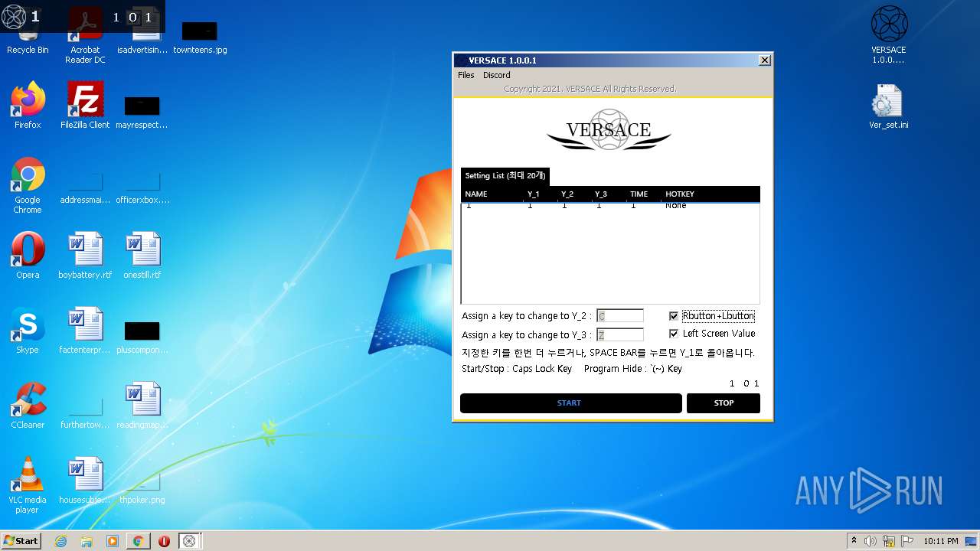Screen dimensions: 980x551
Task: Launch Skype from desktop
Action: pyautogui.click(x=28, y=330)
